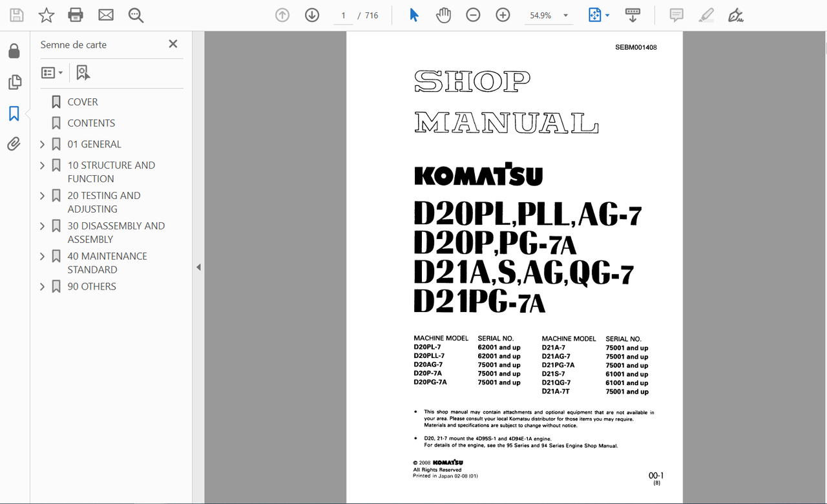Screen dimensions: 827x504
Task: Expand the 01 GENERAL bookmark
Action: tap(43, 144)
